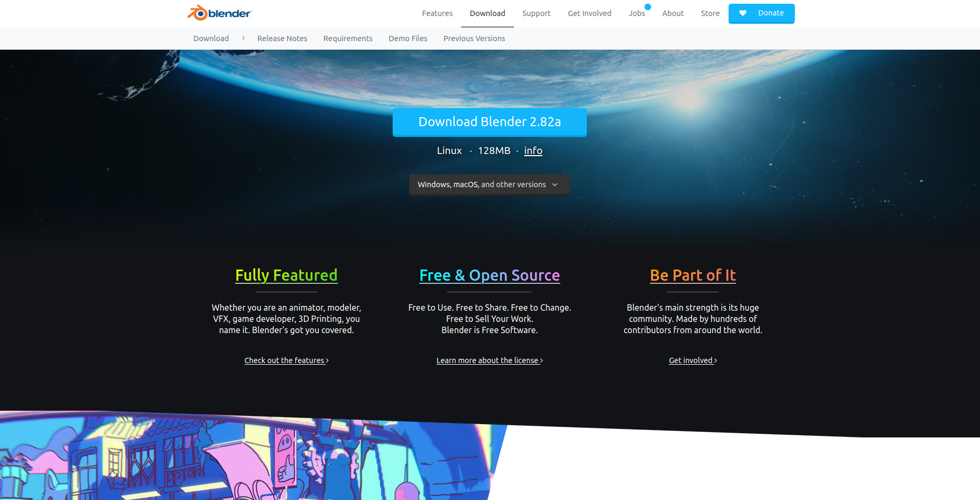Open the Features menu item
This screenshot has height=500, width=980.
click(x=437, y=13)
